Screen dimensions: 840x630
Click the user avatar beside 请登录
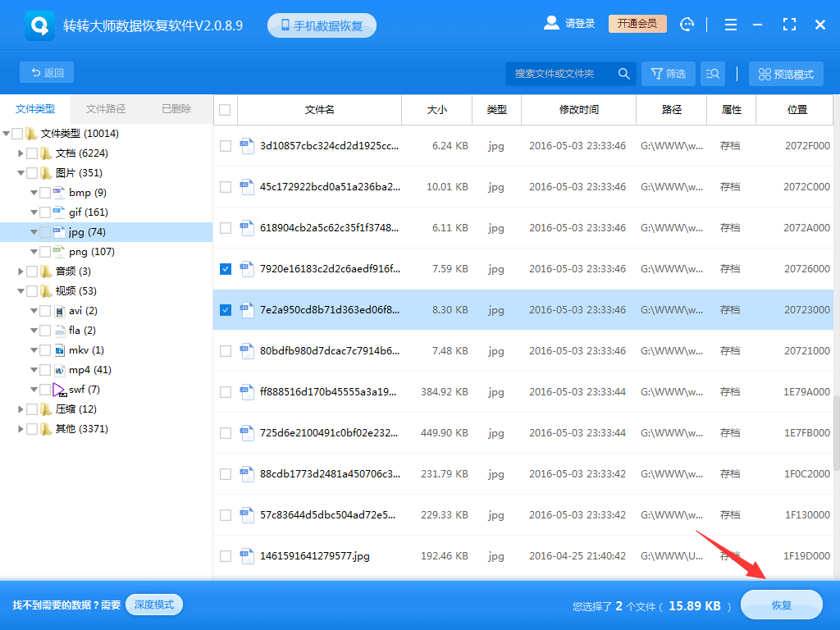click(551, 22)
